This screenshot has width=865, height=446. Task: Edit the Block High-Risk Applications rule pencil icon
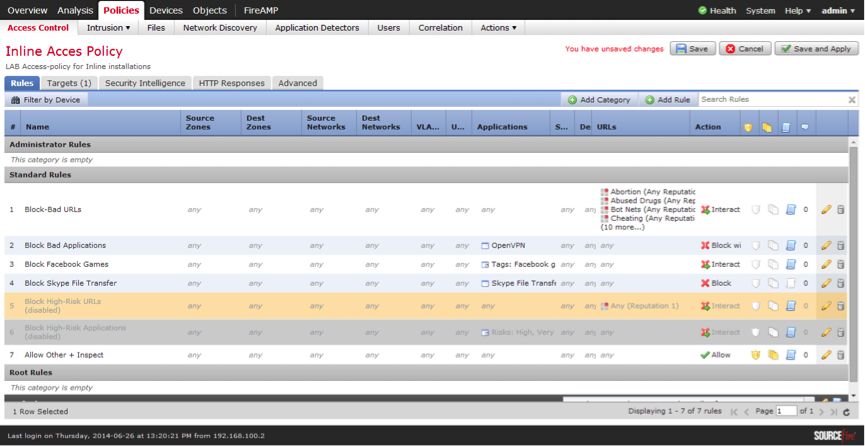coord(826,332)
